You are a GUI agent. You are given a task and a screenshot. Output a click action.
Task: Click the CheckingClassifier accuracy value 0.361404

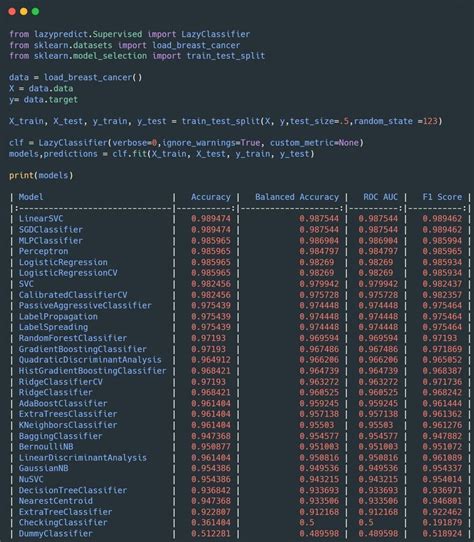click(211, 523)
